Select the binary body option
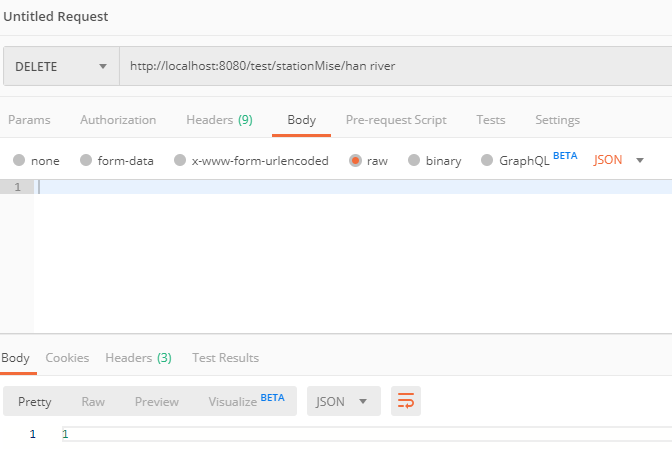The image size is (672, 449). coord(414,160)
